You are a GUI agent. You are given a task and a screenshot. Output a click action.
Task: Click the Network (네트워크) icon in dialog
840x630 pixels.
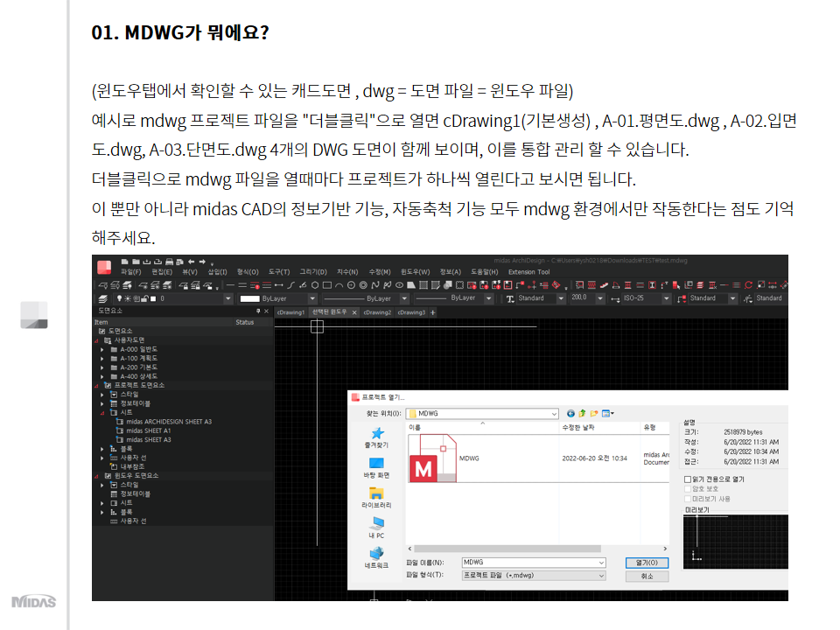(376, 553)
